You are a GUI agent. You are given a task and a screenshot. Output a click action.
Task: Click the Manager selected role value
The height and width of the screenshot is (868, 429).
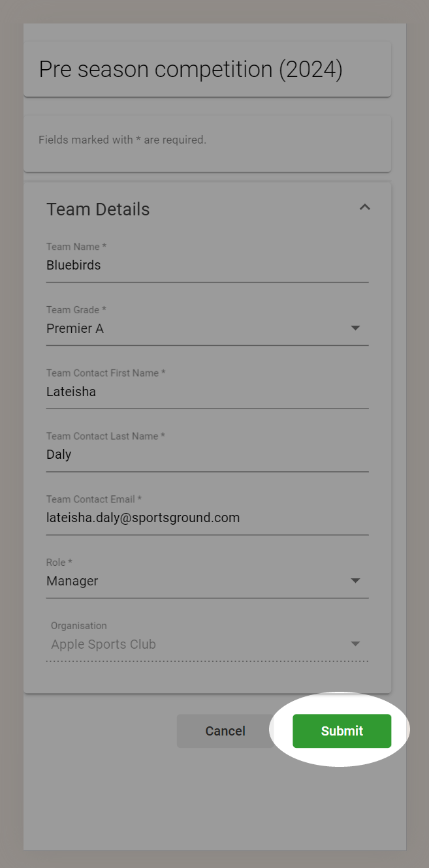(72, 581)
